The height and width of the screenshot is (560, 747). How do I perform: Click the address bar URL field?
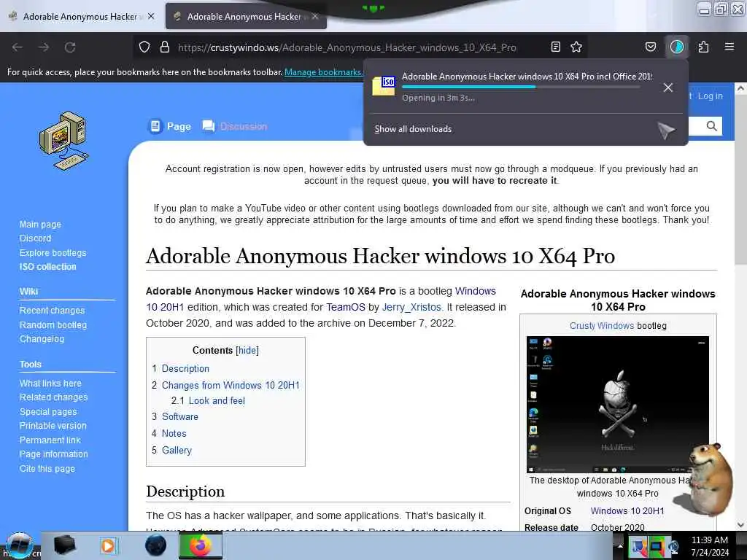tap(347, 47)
